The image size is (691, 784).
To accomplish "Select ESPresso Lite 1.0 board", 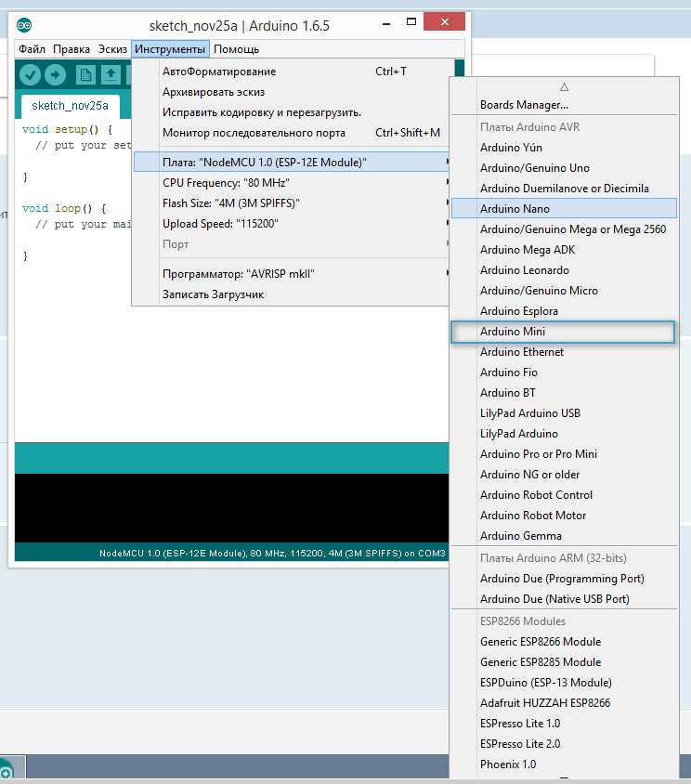I will 564,724.
